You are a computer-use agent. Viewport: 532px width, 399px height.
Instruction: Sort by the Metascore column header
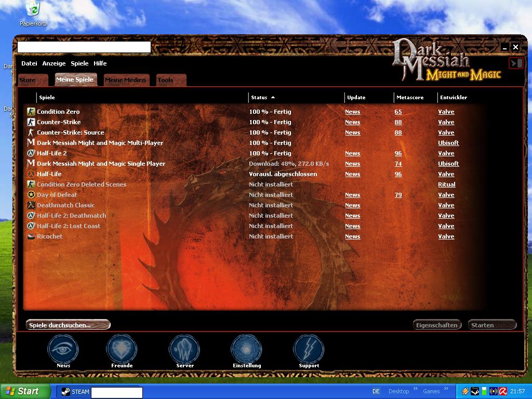click(x=415, y=97)
